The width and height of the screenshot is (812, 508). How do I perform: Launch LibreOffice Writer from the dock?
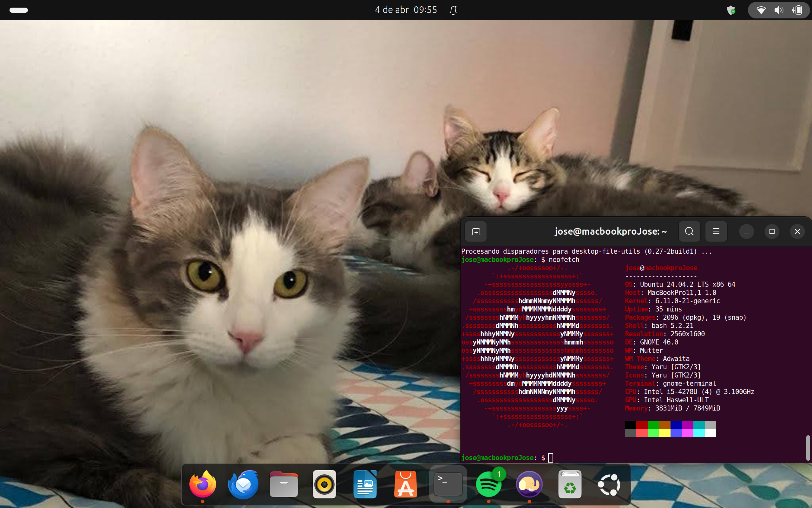pos(365,484)
